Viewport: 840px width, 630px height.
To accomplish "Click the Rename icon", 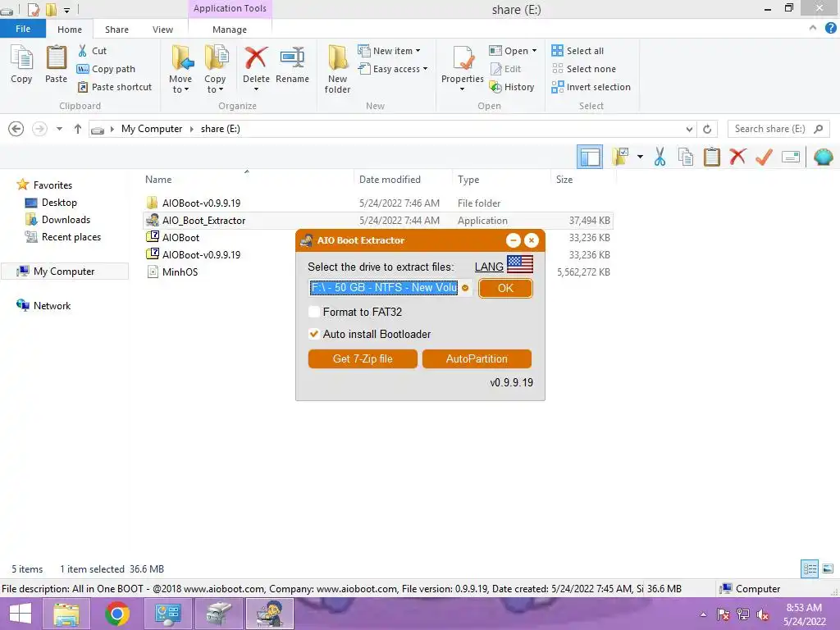I will point(293,58).
